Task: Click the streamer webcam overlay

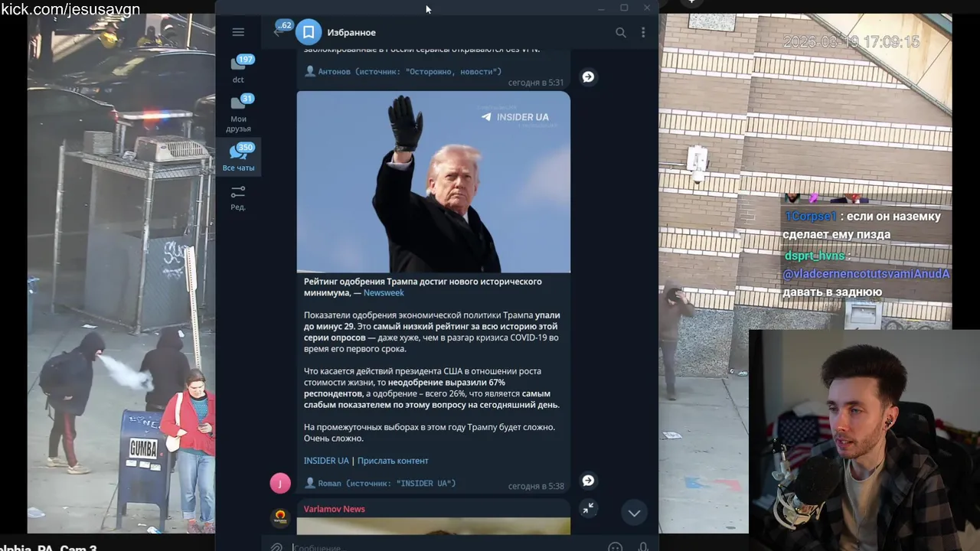Action: click(864, 440)
